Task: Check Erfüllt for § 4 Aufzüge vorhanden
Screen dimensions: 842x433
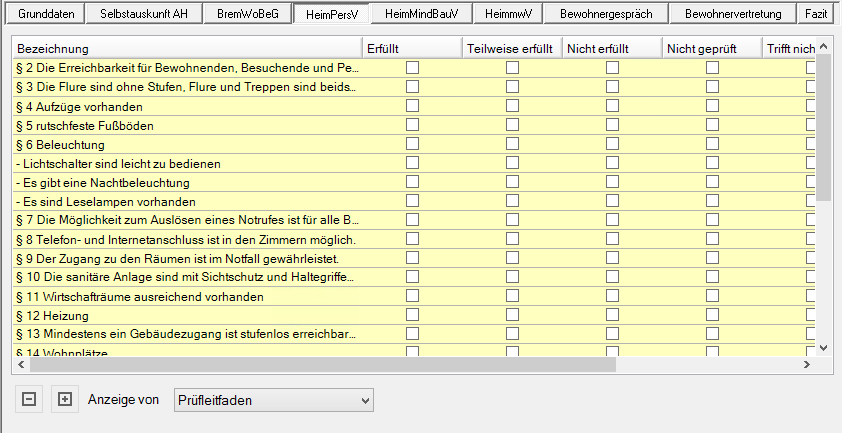Action: tap(412, 106)
